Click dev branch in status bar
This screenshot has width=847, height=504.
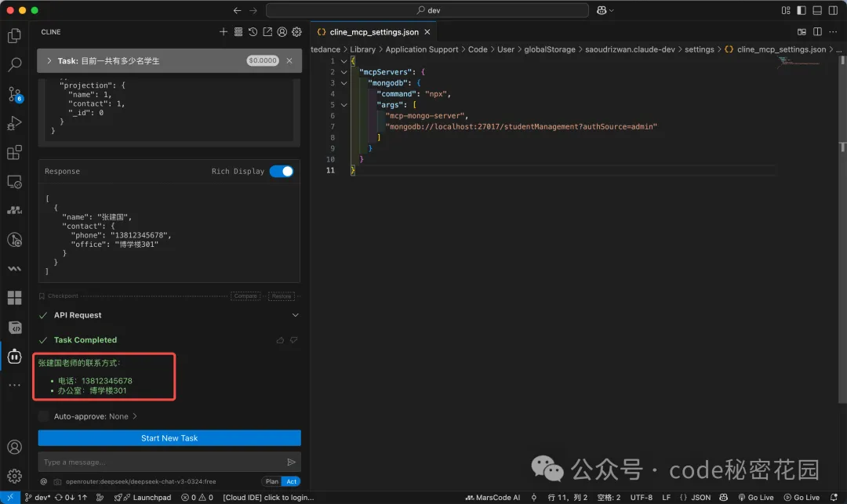(38, 498)
